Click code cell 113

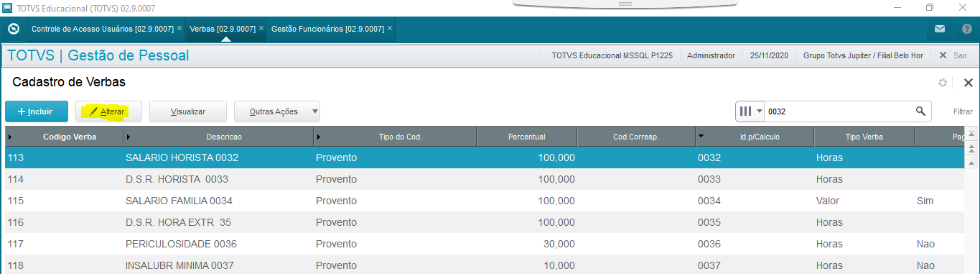click(x=64, y=157)
